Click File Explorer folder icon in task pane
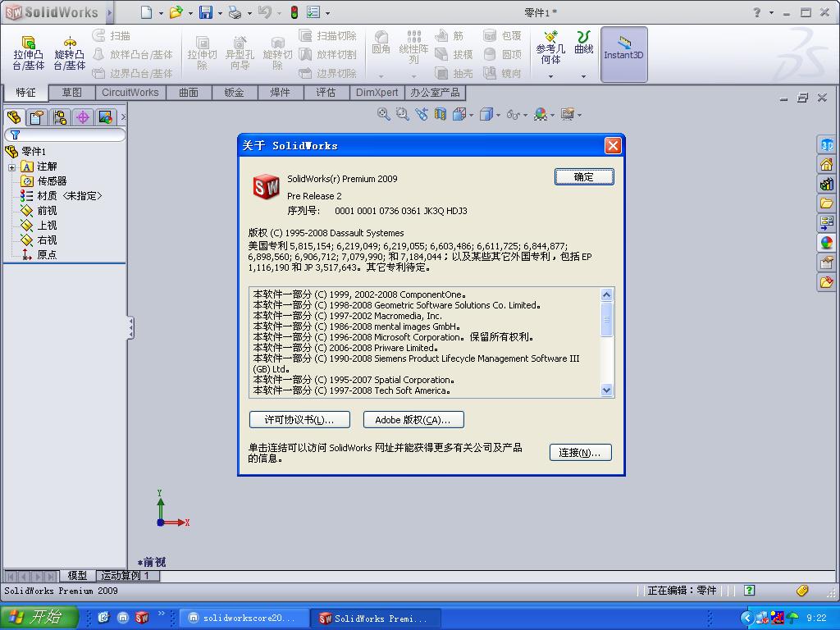Screen dimensions: 840x630 click(827, 203)
